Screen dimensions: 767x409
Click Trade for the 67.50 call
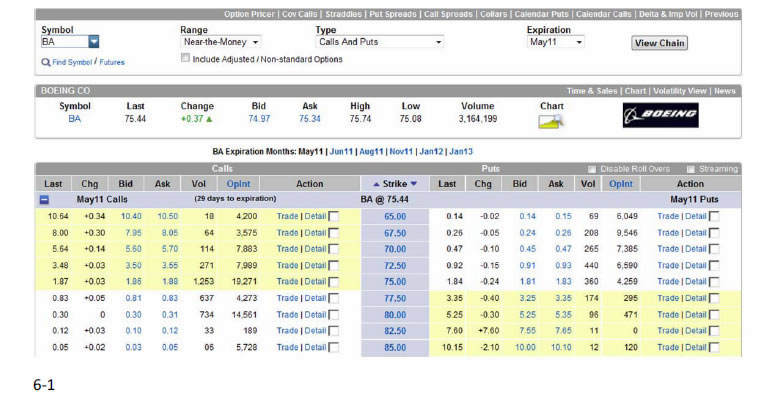[x=287, y=233]
